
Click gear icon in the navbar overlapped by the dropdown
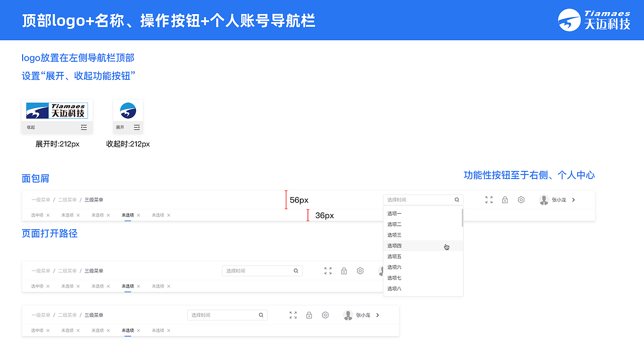coord(360,270)
